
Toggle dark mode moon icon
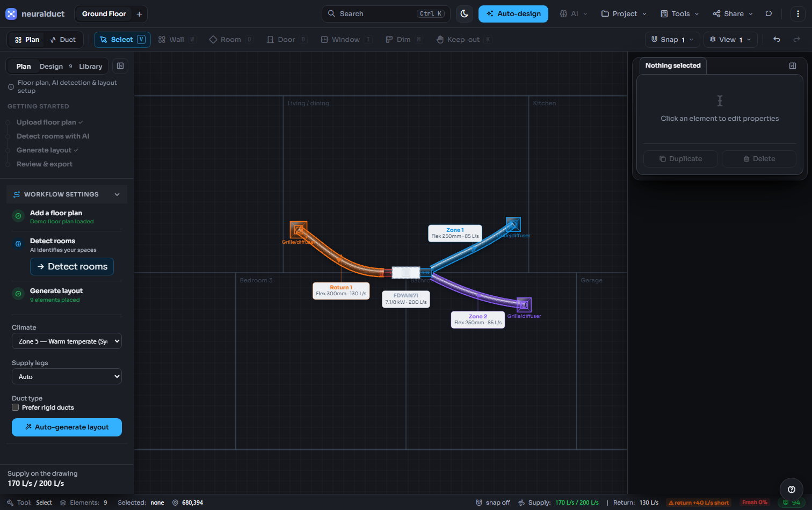[465, 13]
